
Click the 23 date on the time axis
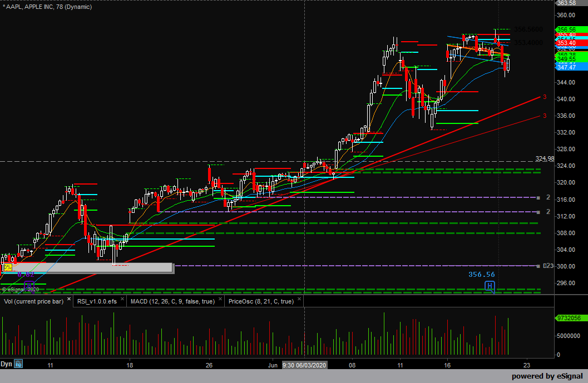[527, 365]
